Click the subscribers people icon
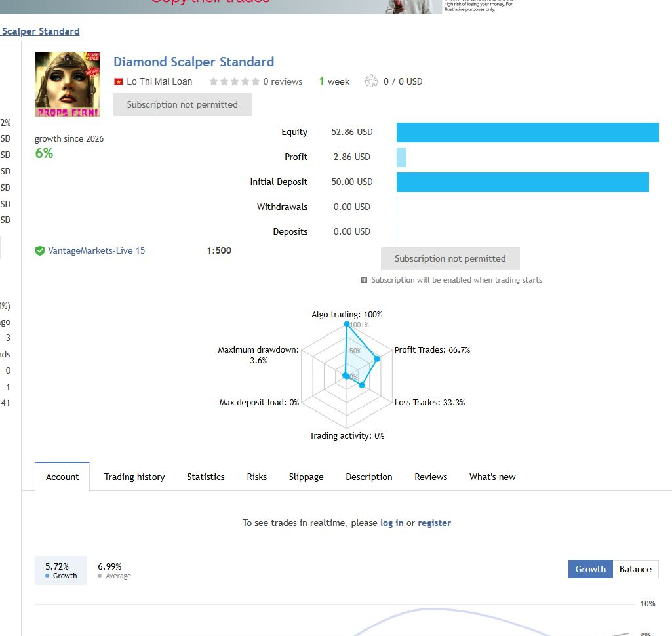This screenshot has height=636, width=672. 371,81
